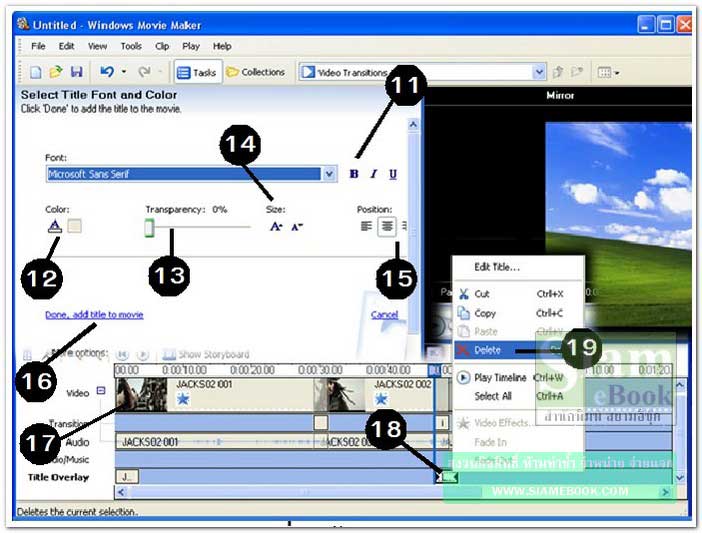Viewport: 702px width, 533px height.
Task: Toggle Italic text formatting
Action: point(373,174)
